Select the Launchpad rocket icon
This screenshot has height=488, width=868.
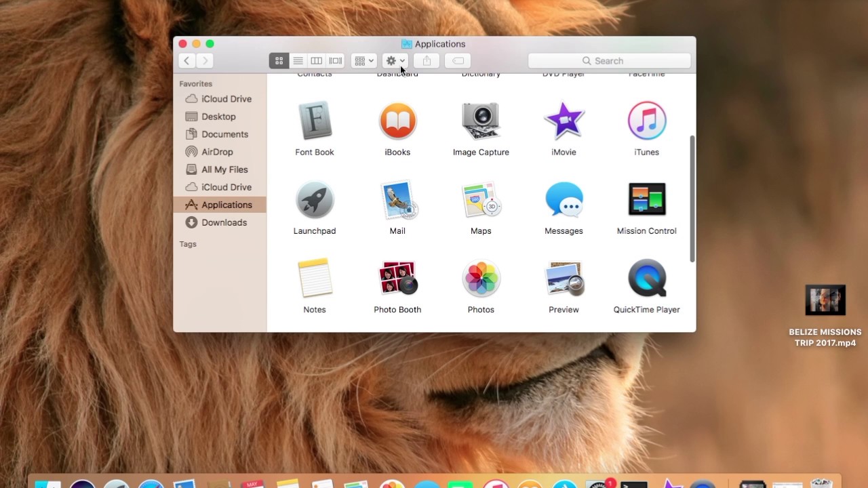[x=315, y=199]
